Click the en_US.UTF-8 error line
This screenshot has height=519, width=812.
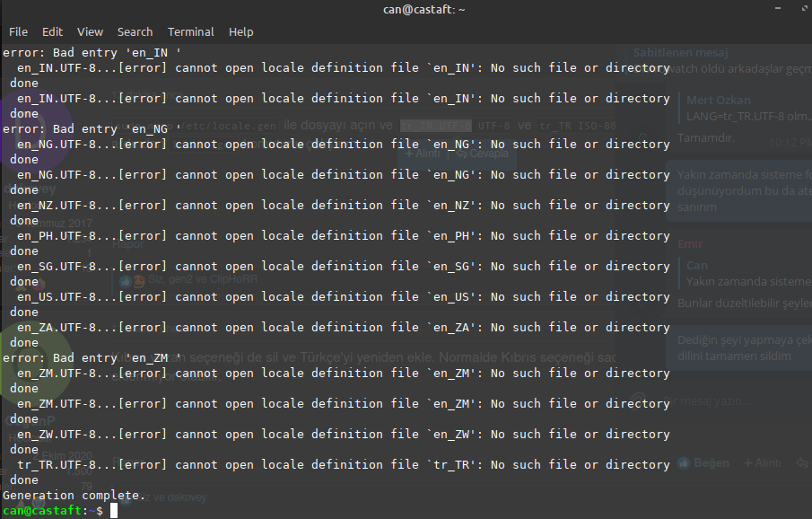click(341, 297)
